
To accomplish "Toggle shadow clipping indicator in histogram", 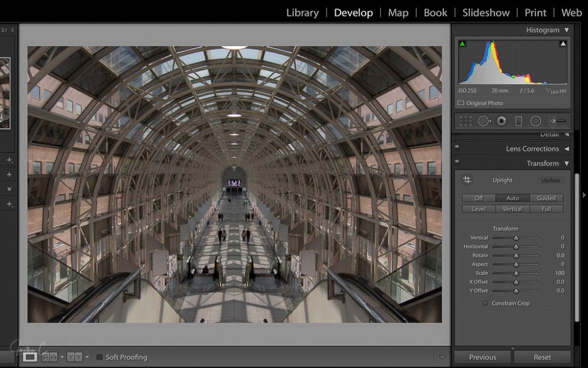I will [462, 44].
